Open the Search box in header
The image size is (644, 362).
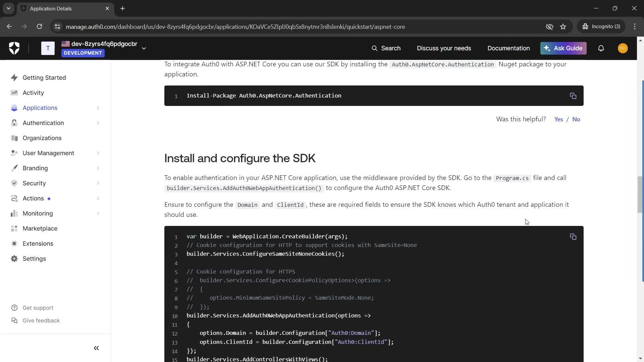click(386, 48)
